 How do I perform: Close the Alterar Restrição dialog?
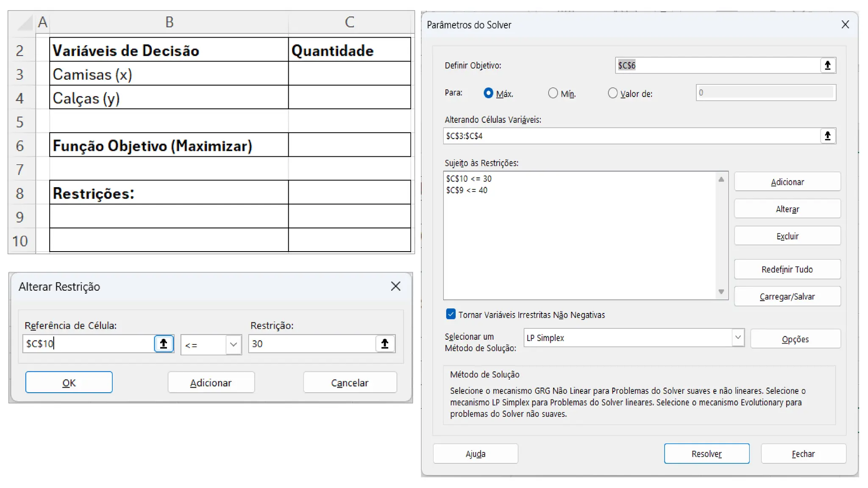(x=395, y=286)
